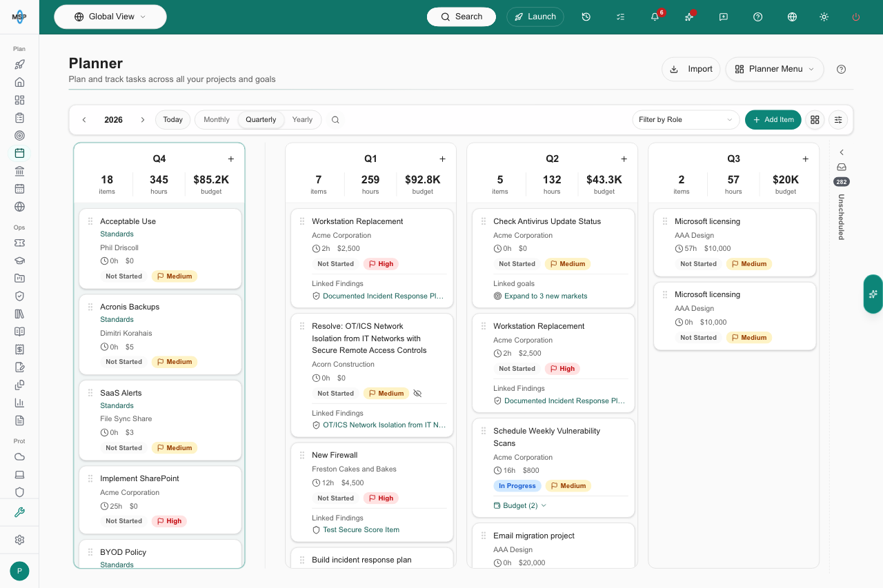Viewport: 883px width, 588px height.
Task: Click the search magnifier next to Yearly
Action: [335, 120]
